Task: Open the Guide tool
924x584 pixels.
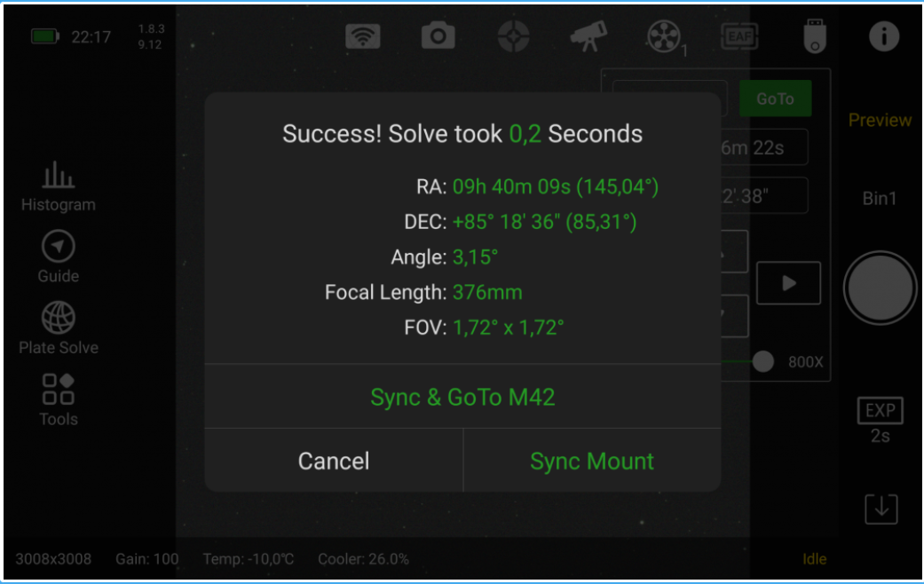Action: point(59,256)
